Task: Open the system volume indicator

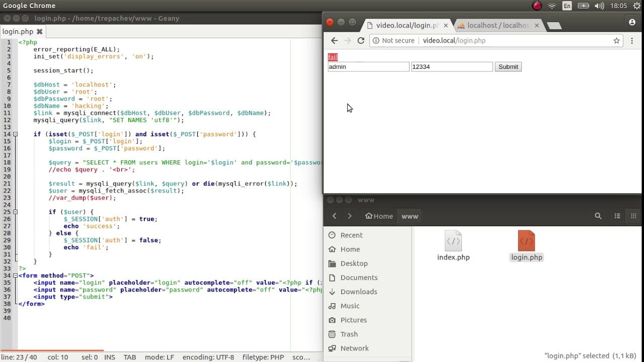Action: click(599, 6)
